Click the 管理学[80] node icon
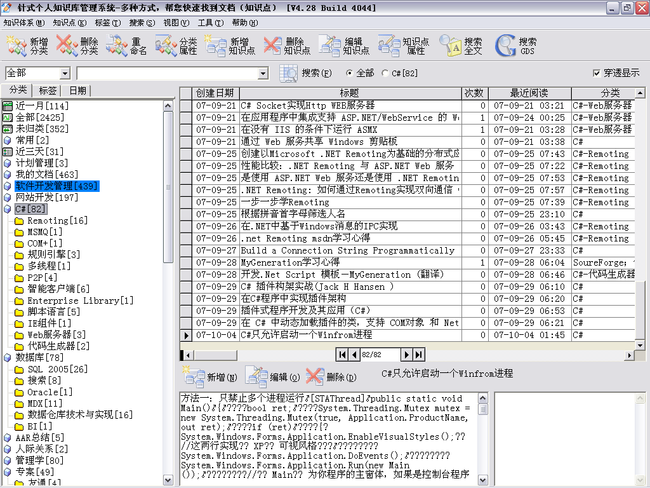This screenshot has width=650, height=488. 7,460
